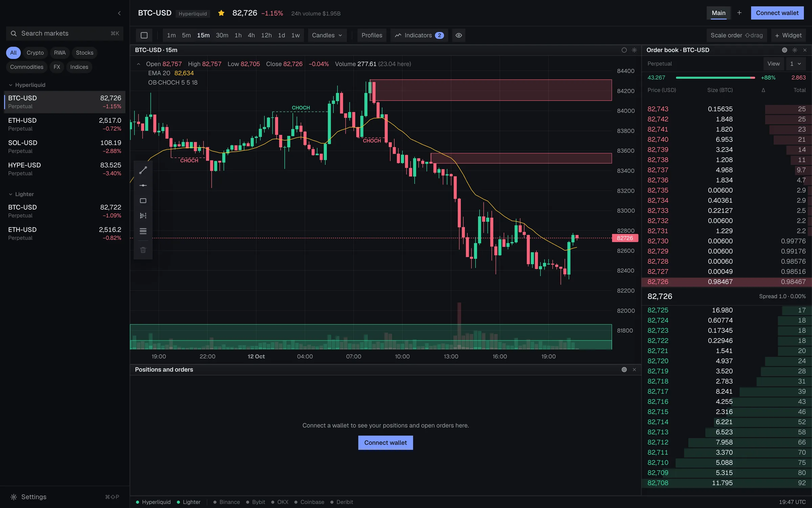Close the Order book panel

point(805,50)
